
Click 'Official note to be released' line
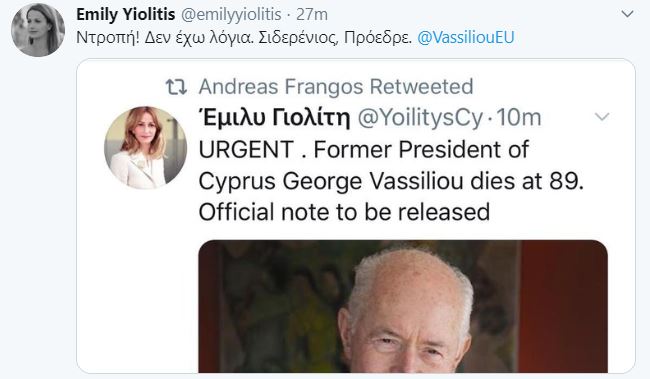[x=344, y=212]
